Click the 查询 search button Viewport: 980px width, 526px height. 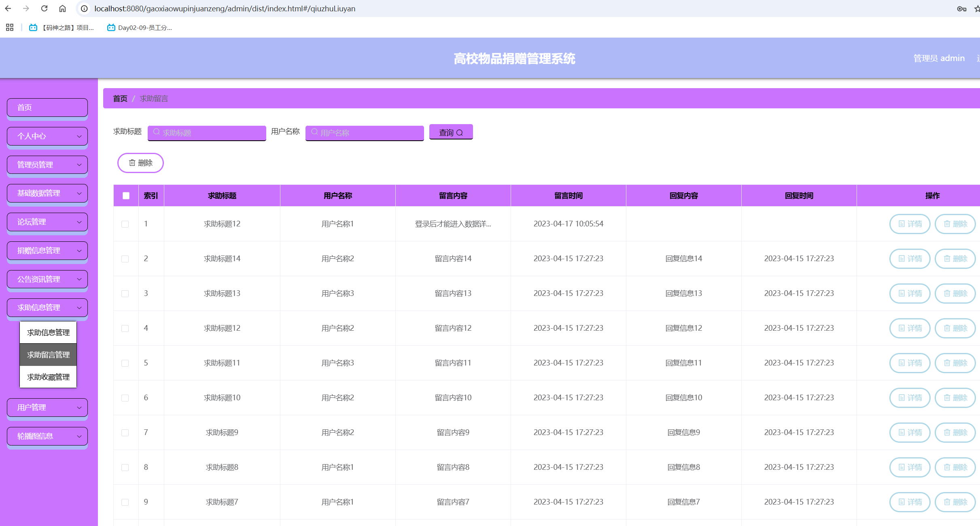click(x=451, y=132)
